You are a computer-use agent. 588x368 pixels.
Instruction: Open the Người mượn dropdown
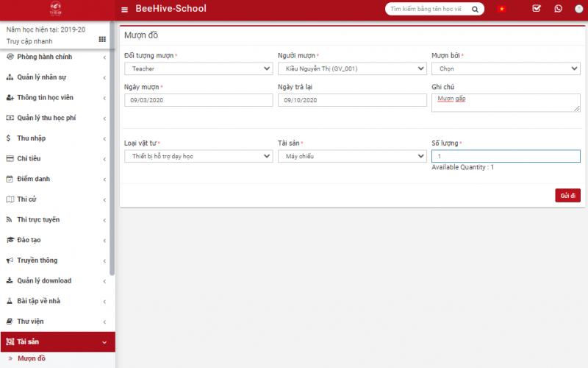(x=351, y=68)
